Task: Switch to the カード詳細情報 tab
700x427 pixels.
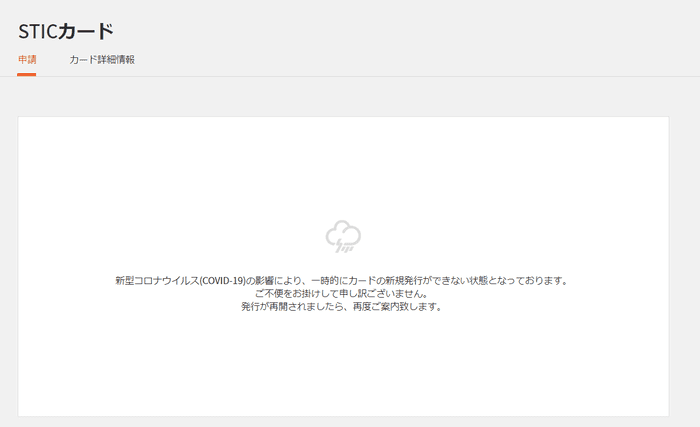Action: [x=101, y=60]
